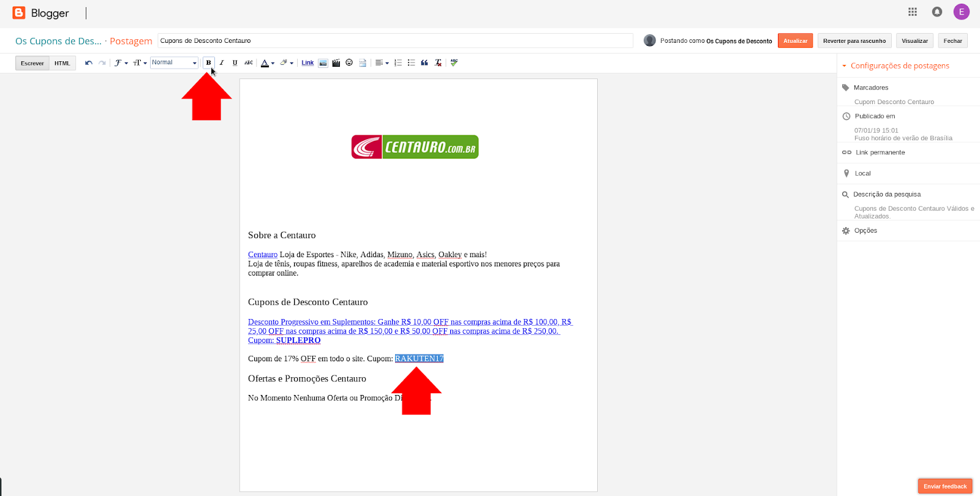This screenshot has width=980, height=496.
Task: Open the Local location setting
Action: 862,173
